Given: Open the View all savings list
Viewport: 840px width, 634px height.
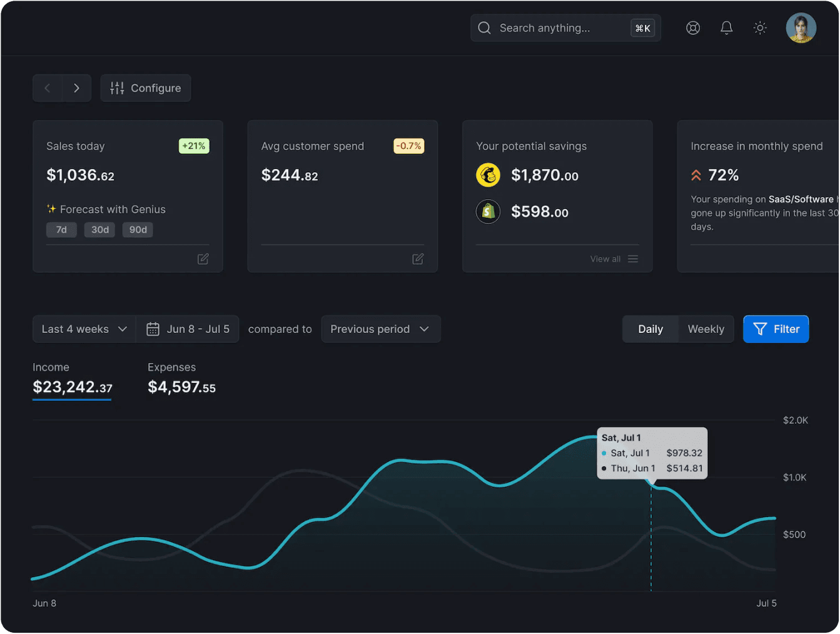Looking at the screenshot, I should click(614, 258).
